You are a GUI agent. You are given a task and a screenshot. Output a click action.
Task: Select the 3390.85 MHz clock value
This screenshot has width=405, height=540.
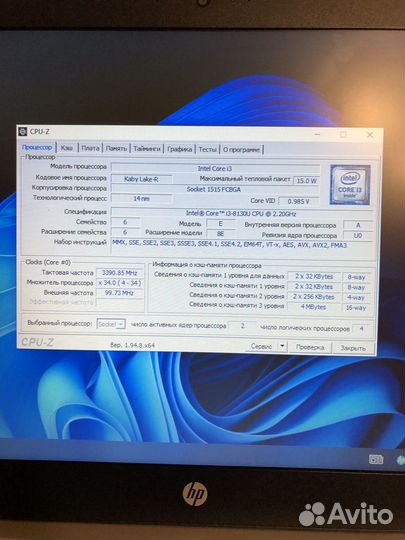[120, 273]
